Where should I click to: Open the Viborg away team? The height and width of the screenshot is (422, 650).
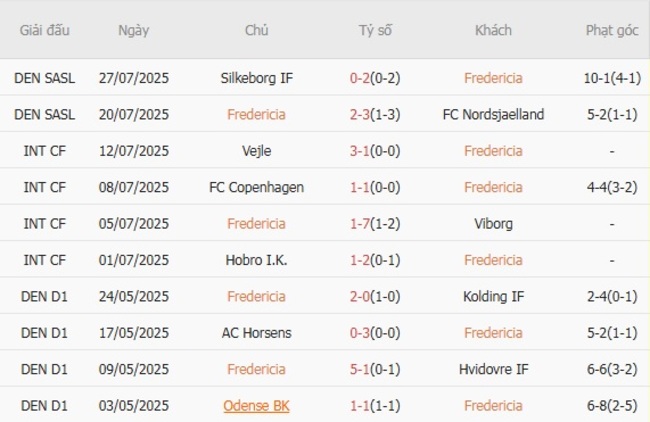click(493, 224)
